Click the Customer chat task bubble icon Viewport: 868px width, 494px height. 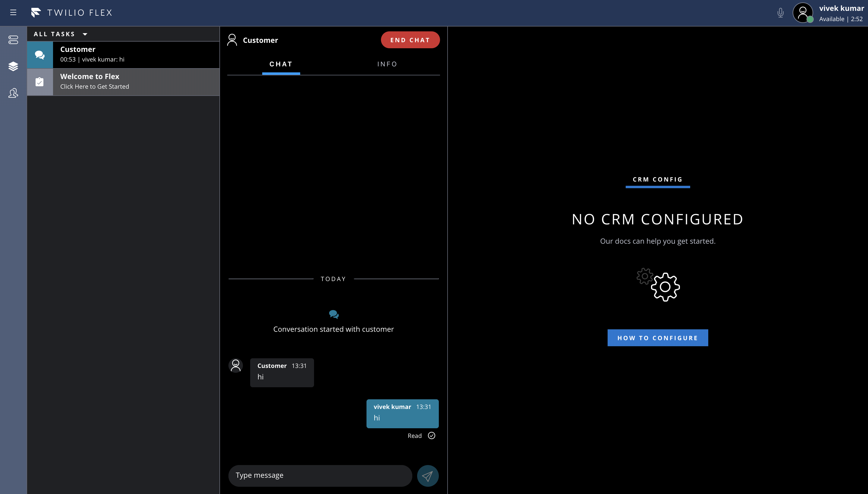pyautogui.click(x=40, y=55)
